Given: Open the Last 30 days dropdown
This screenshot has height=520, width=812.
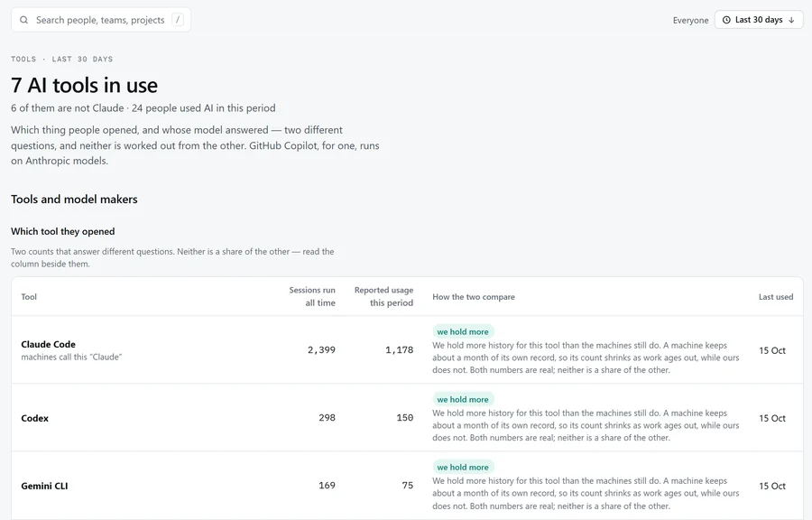Looking at the screenshot, I should click(x=759, y=20).
